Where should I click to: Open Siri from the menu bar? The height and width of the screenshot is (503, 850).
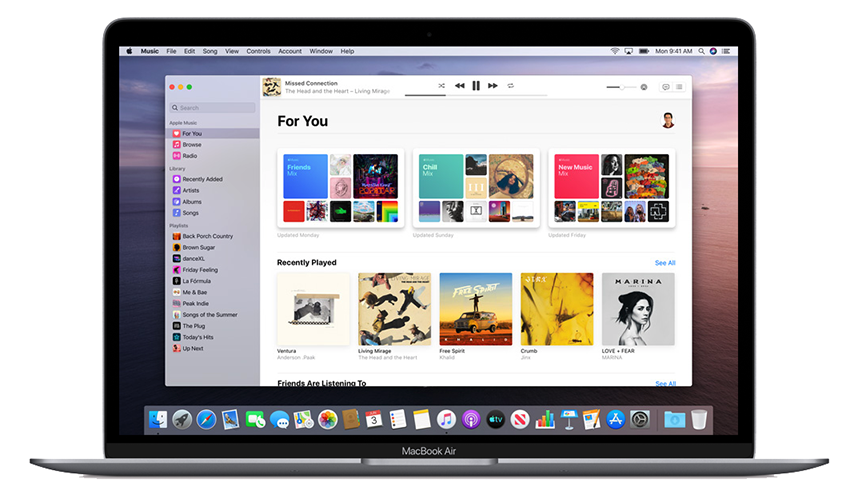point(713,51)
